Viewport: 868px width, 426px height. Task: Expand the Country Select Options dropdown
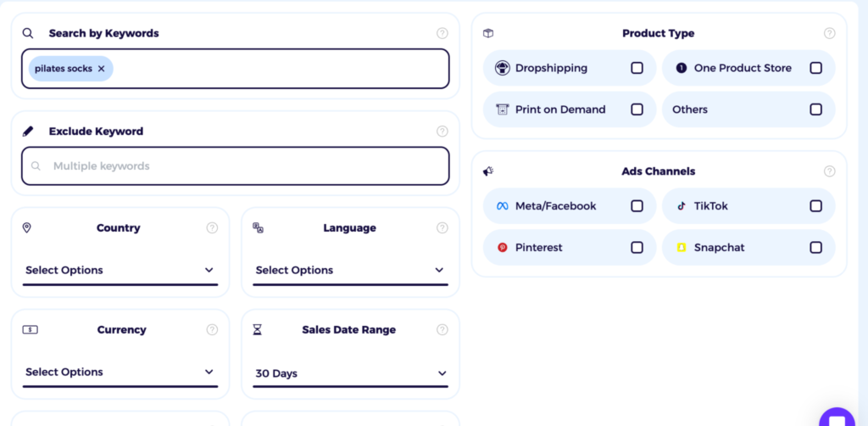tap(120, 271)
